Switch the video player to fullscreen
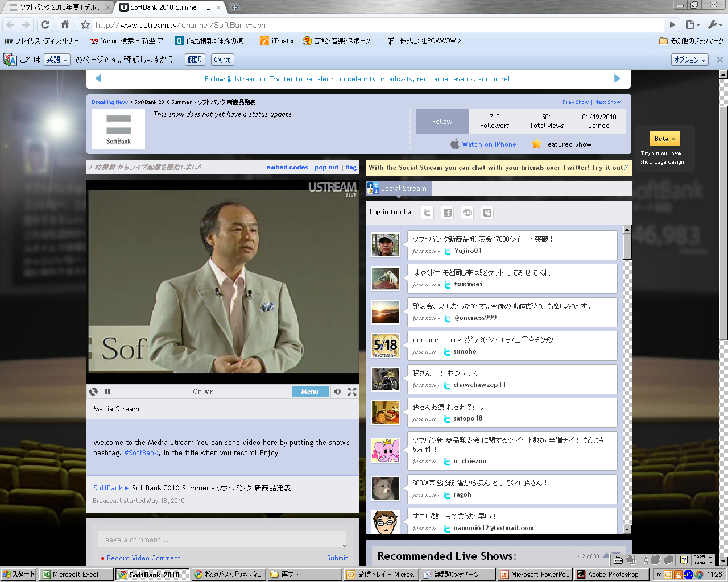The image size is (728, 582). (352, 392)
